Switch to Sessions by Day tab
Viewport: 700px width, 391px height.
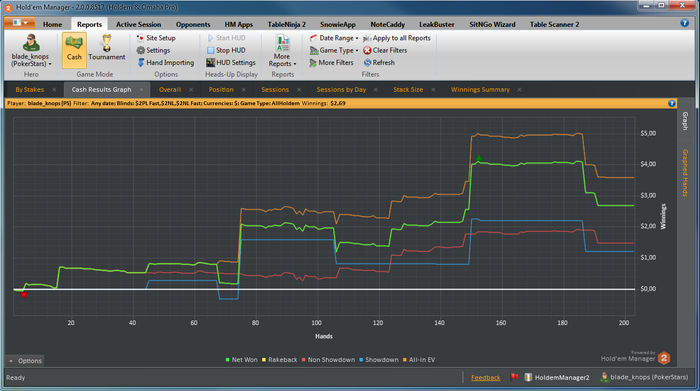[341, 89]
